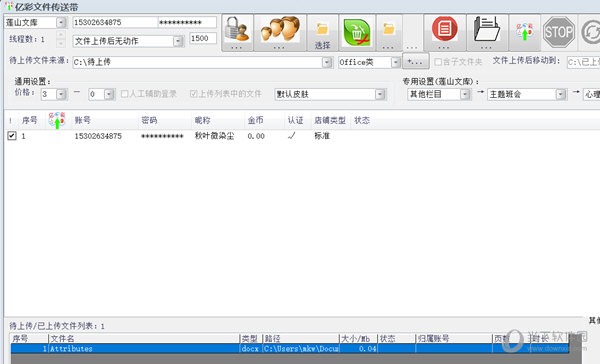Click the 亿彩文件传送带 title bar app icon
Image resolution: width=600 pixels, height=364 pixels.
click(9, 6)
